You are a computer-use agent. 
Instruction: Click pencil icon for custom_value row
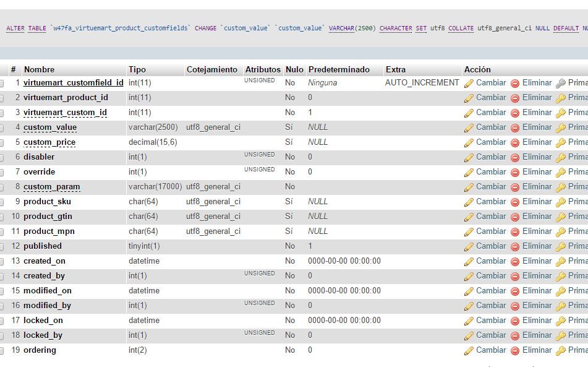point(469,128)
